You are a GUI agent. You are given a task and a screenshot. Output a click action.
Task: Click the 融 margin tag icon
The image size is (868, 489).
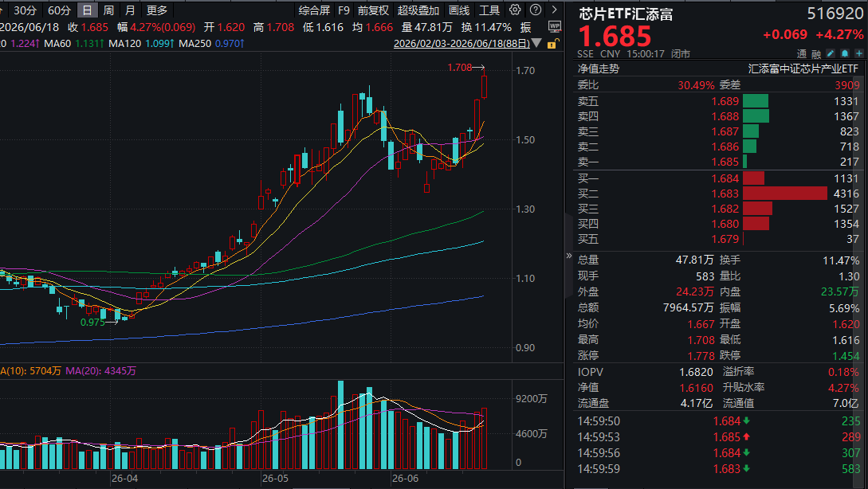[816, 53]
